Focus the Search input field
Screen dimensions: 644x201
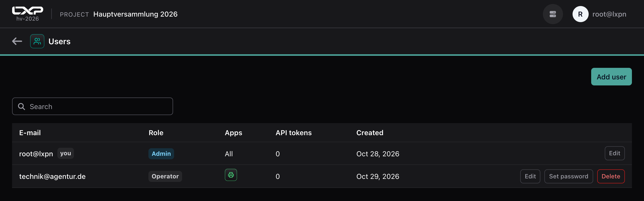[x=93, y=106]
